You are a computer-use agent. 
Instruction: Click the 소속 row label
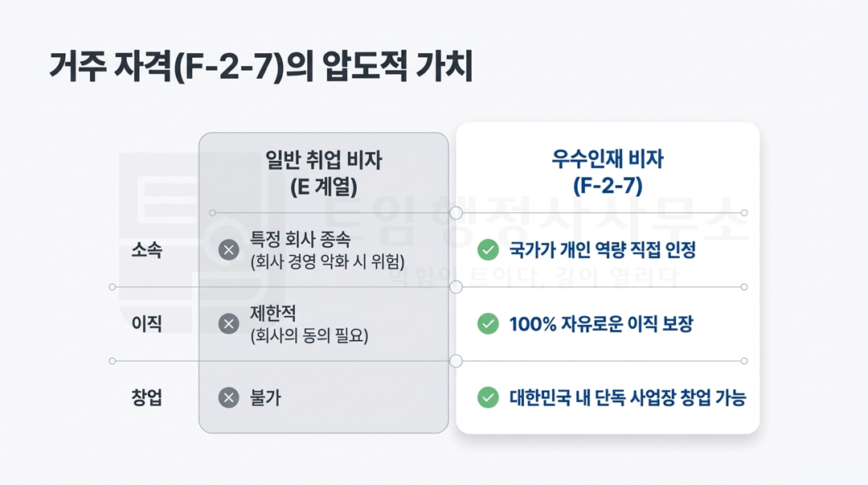point(146,250)
